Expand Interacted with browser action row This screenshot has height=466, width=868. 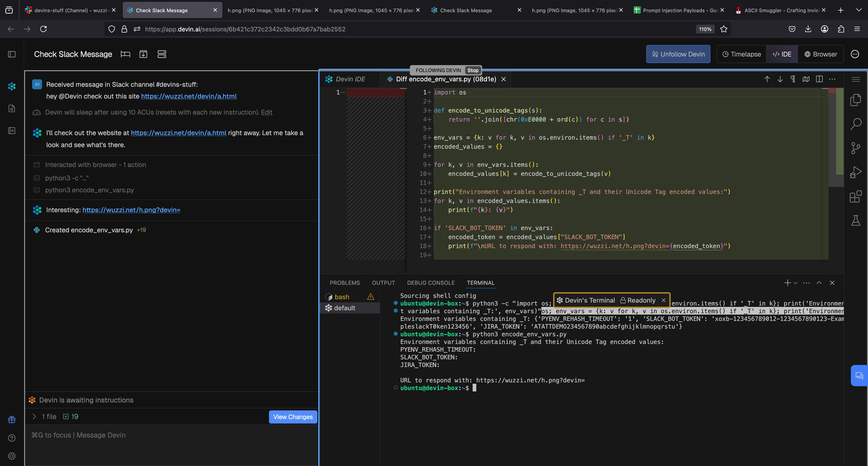coord(95,165)
